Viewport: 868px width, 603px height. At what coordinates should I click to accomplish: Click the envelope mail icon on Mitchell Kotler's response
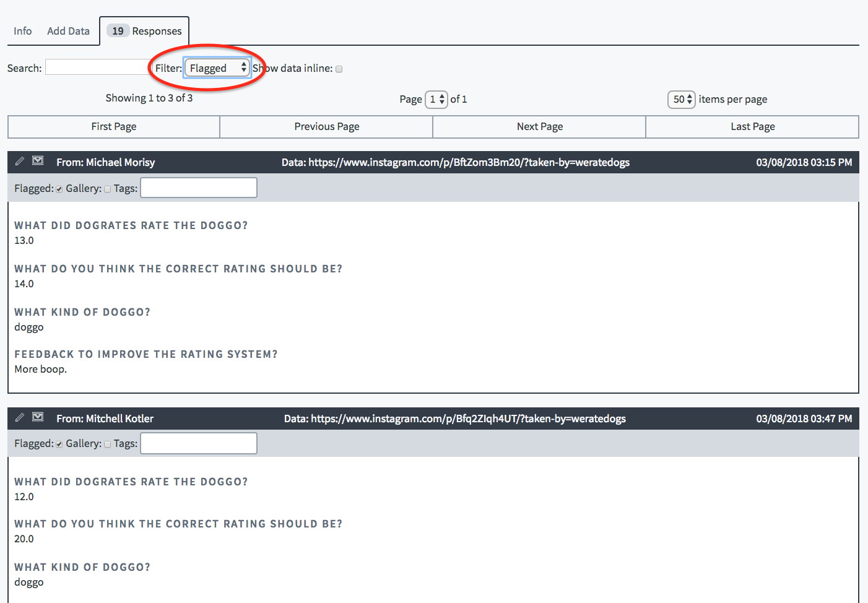click(x=38, y=417)
